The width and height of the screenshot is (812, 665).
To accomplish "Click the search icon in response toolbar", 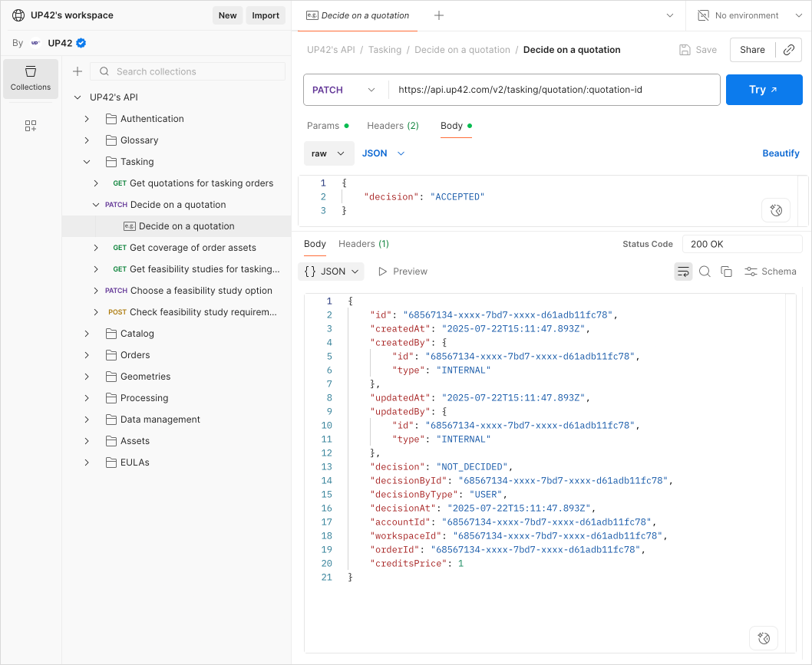I will pyautogui.click(x=705, y=272).
